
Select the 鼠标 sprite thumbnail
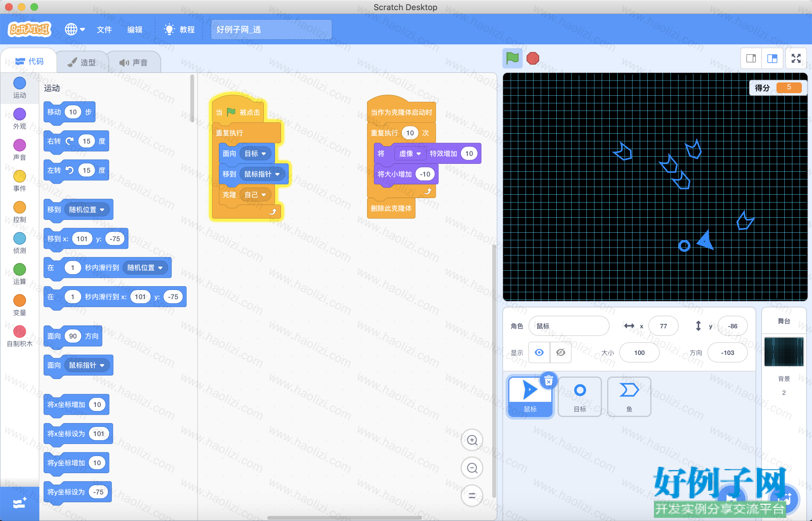click(530, 397)
